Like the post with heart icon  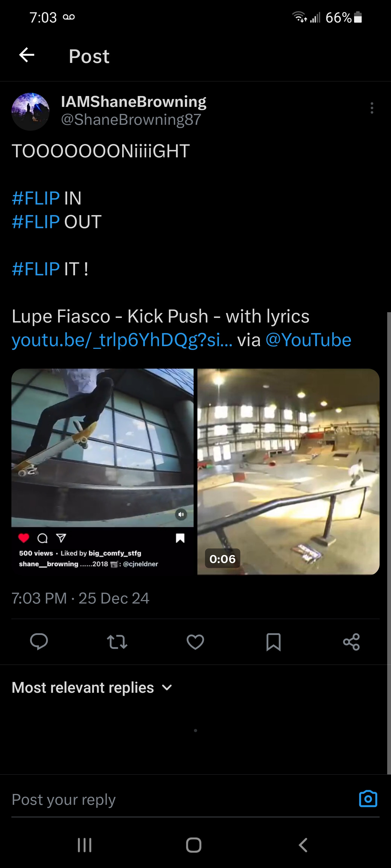(x=195, y=641)
